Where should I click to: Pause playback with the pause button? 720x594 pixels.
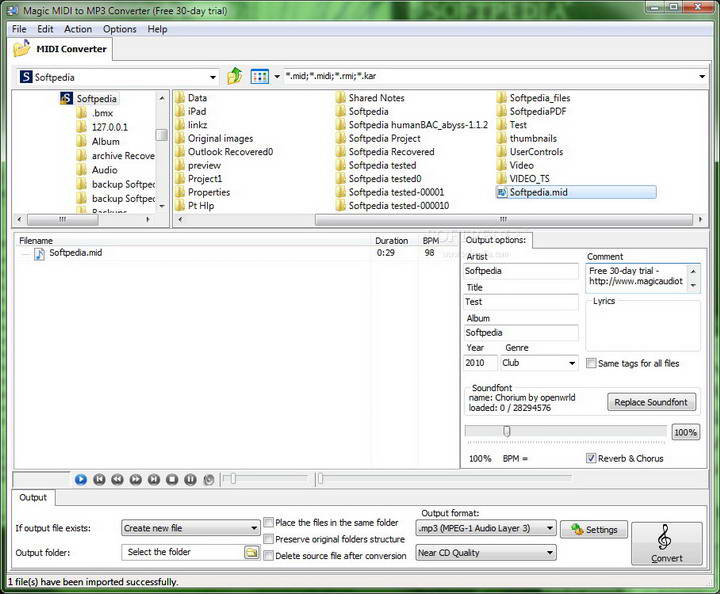[190, 480]
